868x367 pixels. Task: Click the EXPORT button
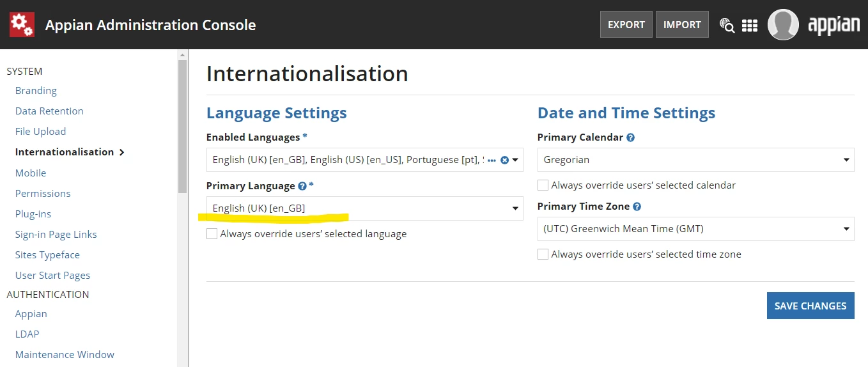pos(626,24)
